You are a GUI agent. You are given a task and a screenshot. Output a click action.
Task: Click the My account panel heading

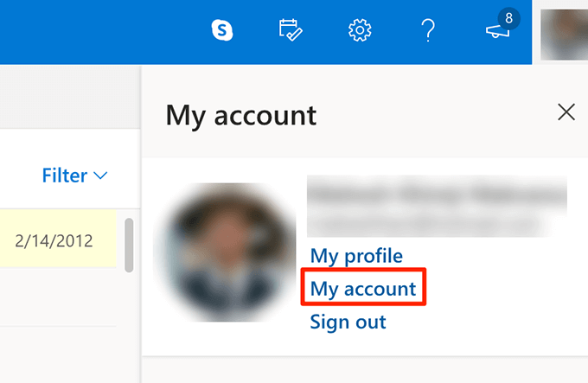(240, 113)
